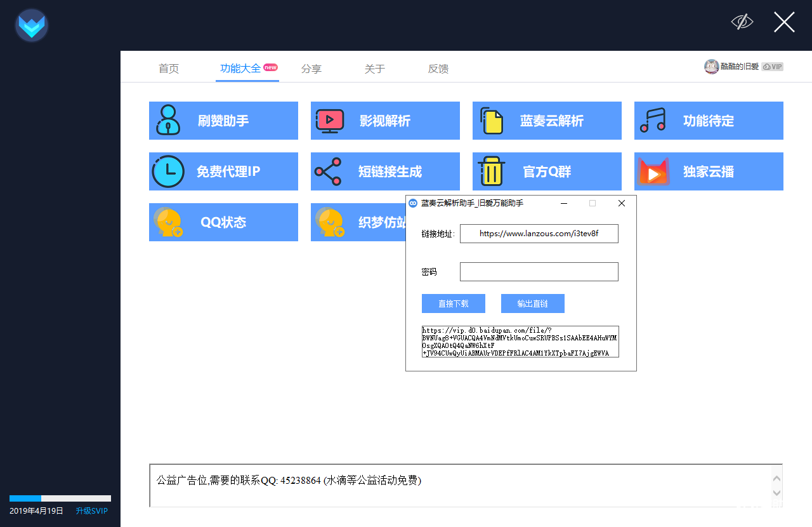This screenshot has height=527, width=812.
Task: Open 官方Q群 trash bin icon
Action: pos(491,171)
